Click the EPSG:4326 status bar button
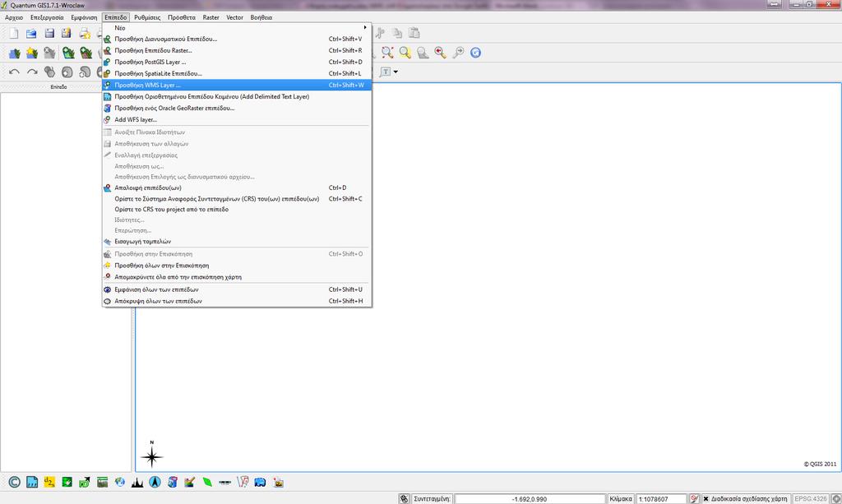 [x=811, y=498]
